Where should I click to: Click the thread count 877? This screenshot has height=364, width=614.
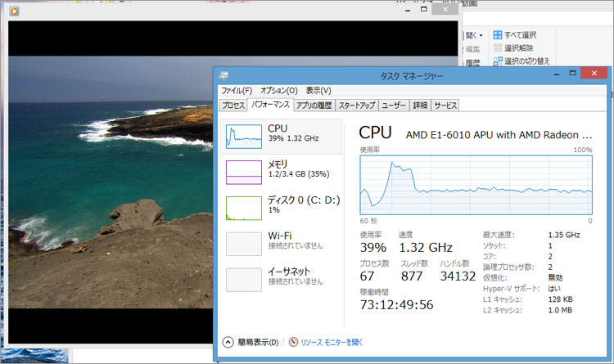coord(412,276)
